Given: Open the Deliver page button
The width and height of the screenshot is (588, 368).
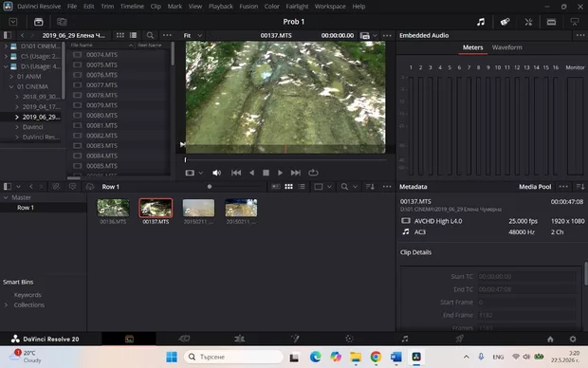Looking at the screenshot, I should [x=459, y=340].
